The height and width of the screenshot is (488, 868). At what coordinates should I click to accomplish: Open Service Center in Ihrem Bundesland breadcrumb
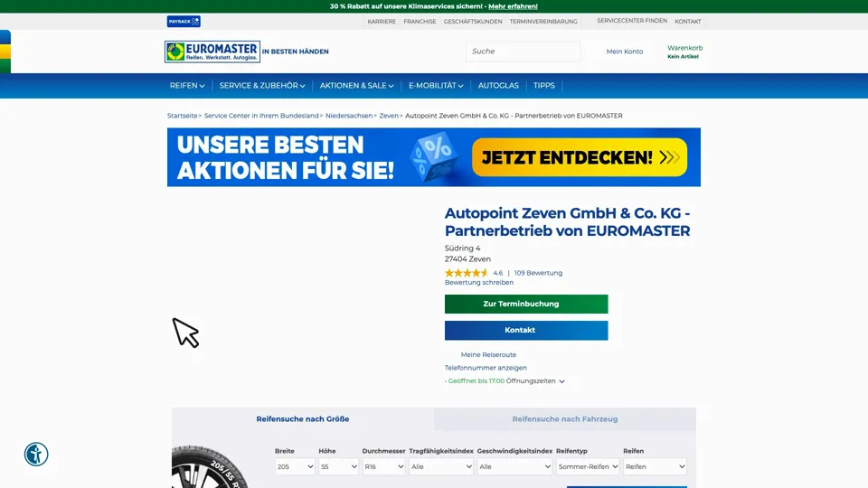(x=261, y=116)
